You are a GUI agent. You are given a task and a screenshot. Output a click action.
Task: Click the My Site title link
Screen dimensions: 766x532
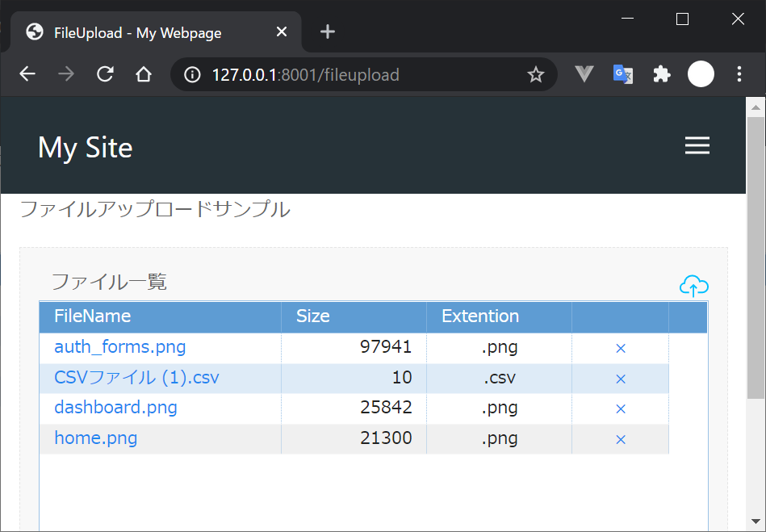(x=85, y=147)
